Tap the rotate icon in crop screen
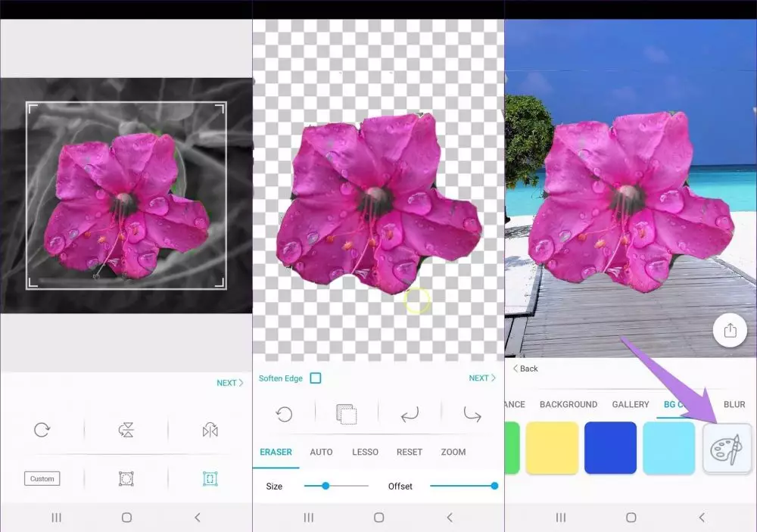The image size is (757, 532). coord(42,430)
